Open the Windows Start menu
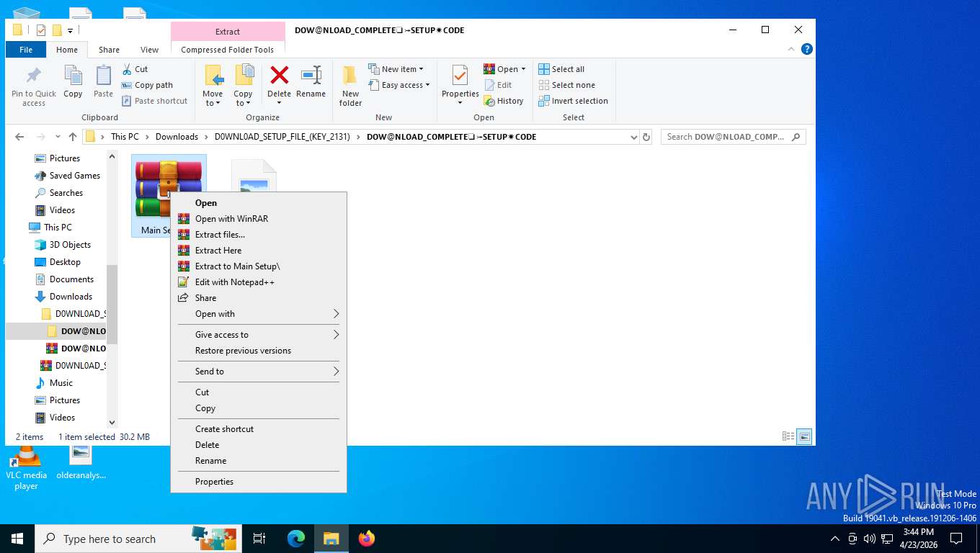The width and height of the screenshot is (980, 553). tap(17, 539)
